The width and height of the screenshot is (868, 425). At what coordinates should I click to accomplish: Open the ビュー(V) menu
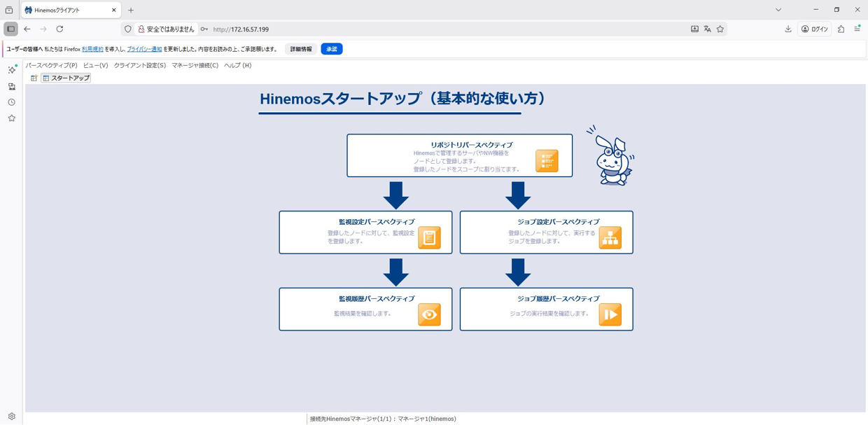95,65
